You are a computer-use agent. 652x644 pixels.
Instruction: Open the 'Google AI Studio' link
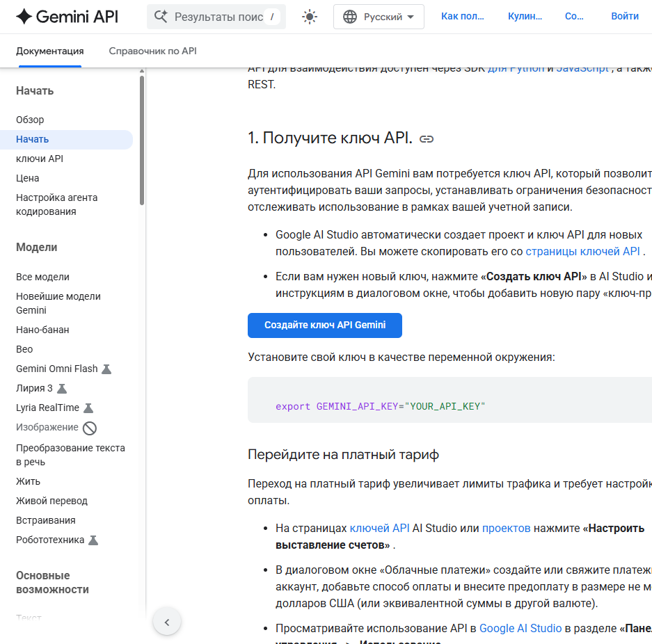pyautogui.click(x=520, y=629)
